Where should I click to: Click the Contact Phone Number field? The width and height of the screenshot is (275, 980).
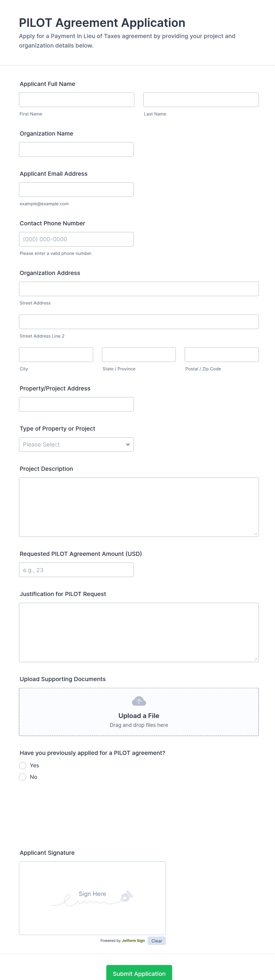point(76,239)
